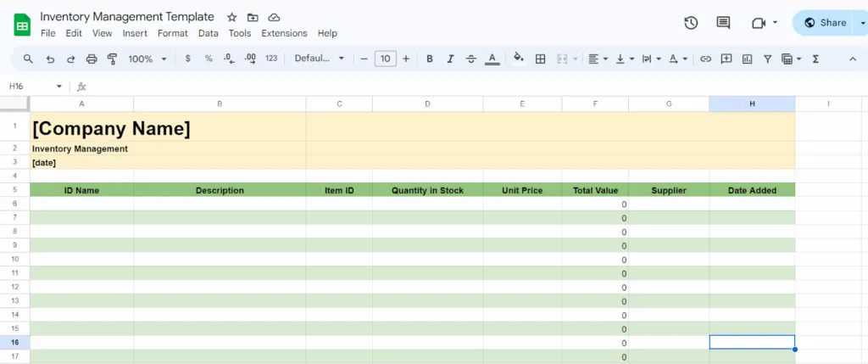Image resolution: width=868 pixels, height=364 pixels.
Task: Click the search menus magnifier icon
Action: (28, 59)
